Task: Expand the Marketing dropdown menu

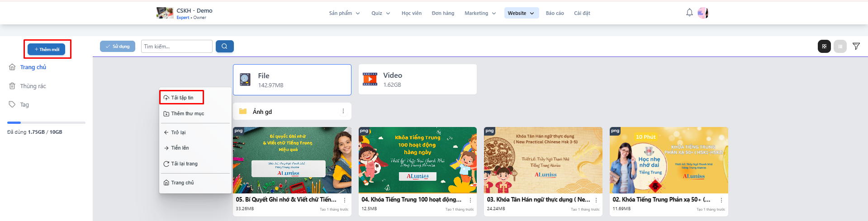Action: click(480, 13)
